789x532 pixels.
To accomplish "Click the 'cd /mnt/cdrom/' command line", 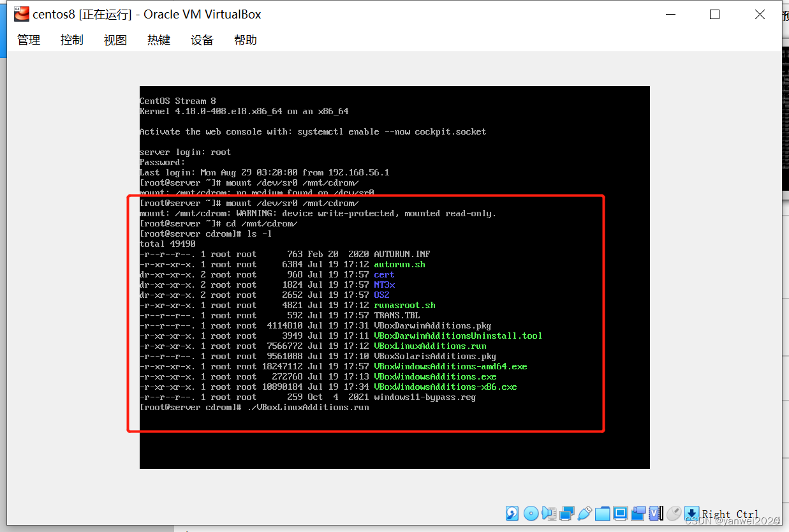I will coord(219,223).
